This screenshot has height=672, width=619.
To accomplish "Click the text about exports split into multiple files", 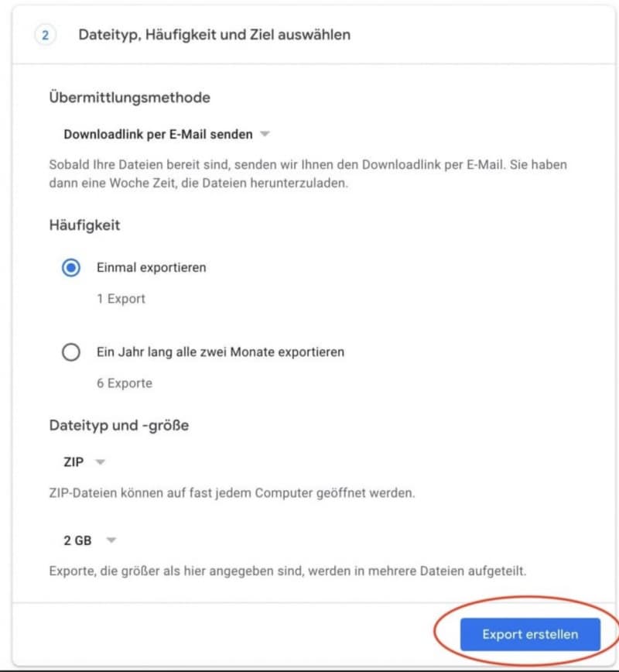I will pos(288,571).
